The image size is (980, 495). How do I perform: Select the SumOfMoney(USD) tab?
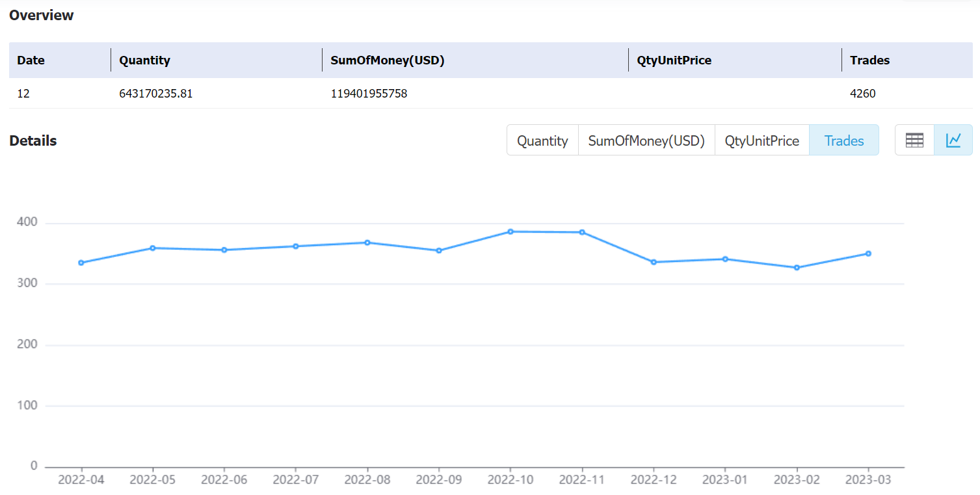646,140
